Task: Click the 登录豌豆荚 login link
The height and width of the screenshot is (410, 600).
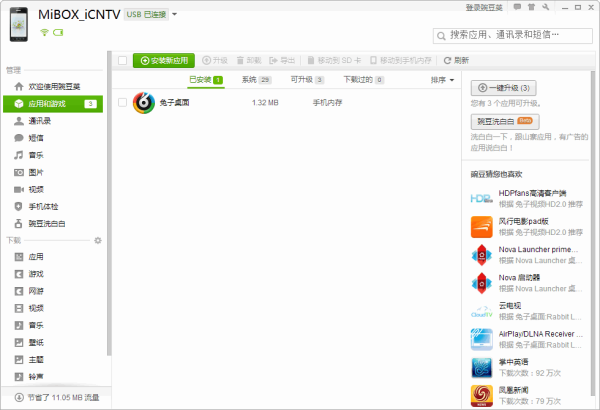Action: click(484, 7)
